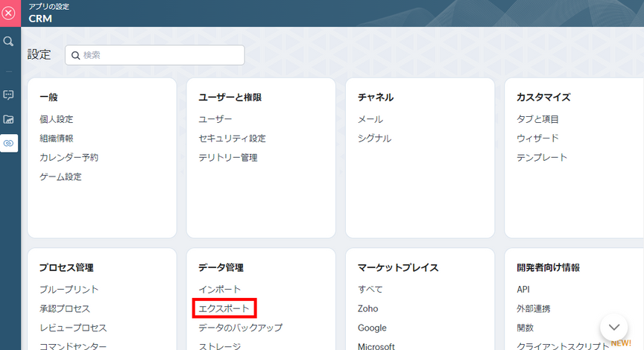Screen dimensions: 644x350
Task: Open レビュープロセス settings
Action: point(73,328)
